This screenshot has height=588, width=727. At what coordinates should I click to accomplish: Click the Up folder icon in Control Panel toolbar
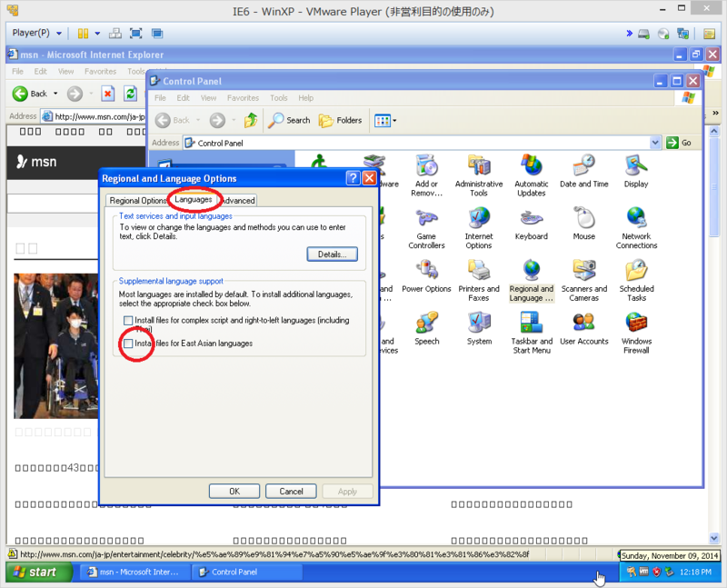(x=251, y=120)
